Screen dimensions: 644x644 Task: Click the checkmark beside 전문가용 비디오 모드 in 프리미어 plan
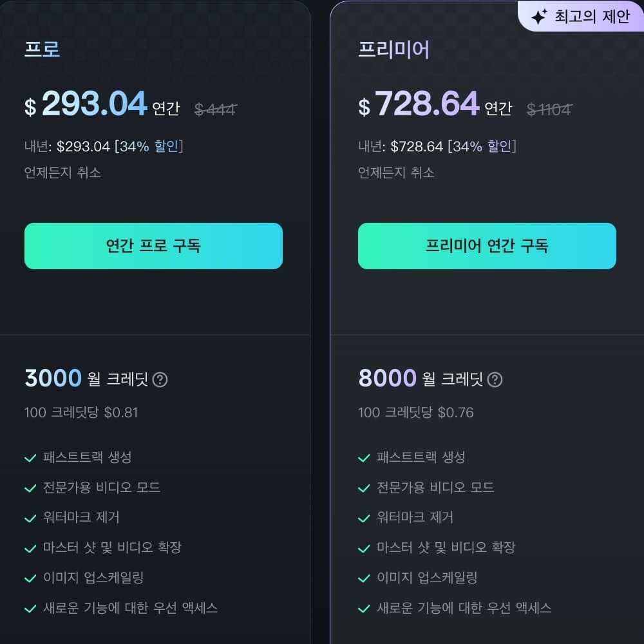(x=364, y=488)
